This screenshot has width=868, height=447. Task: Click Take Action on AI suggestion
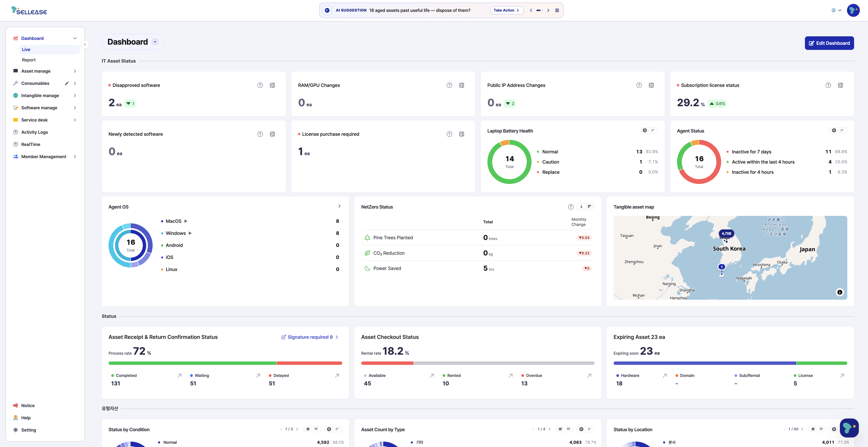(x=507, y=11)
